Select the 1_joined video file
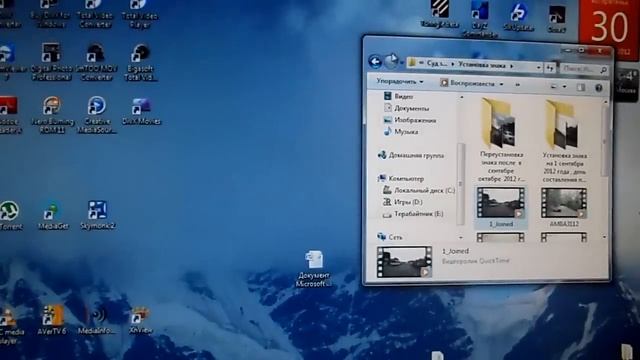Viewport: 640px width, 360px height. tap(501, 208)
